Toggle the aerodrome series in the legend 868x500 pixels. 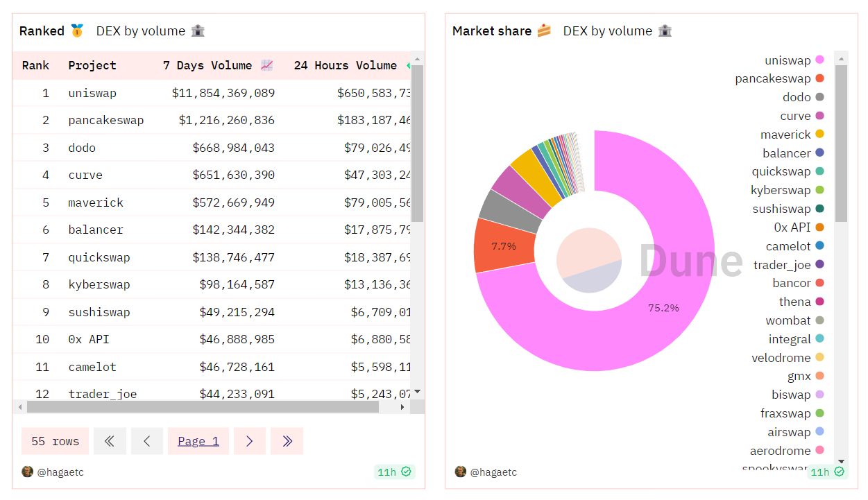click(788, 451)
